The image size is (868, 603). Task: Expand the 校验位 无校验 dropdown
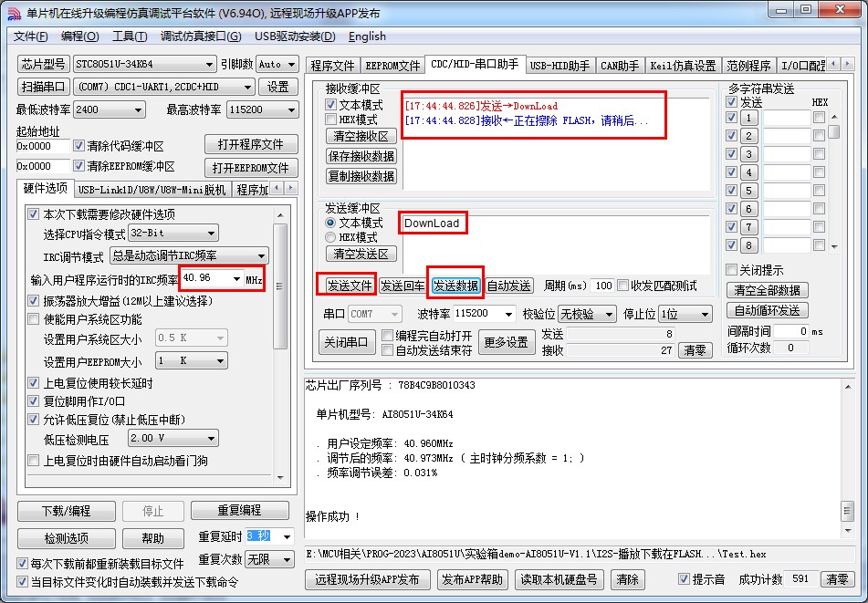tap(609, 314)
